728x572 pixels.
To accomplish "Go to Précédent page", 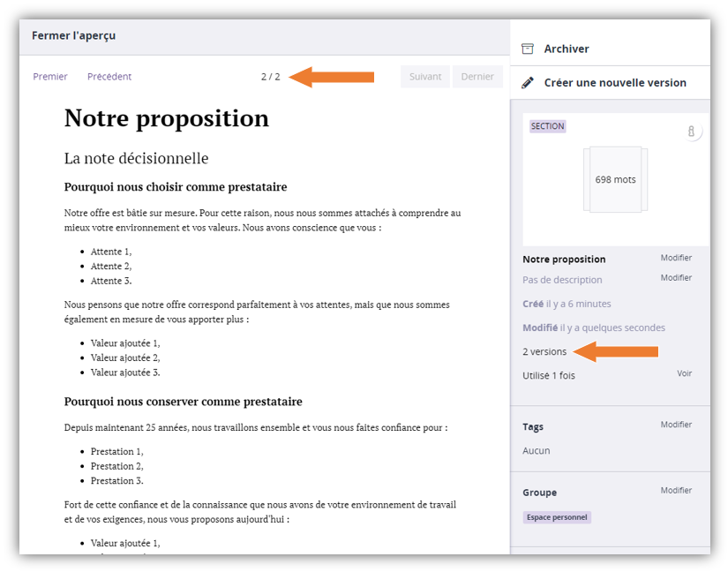I will coord(109,77).
